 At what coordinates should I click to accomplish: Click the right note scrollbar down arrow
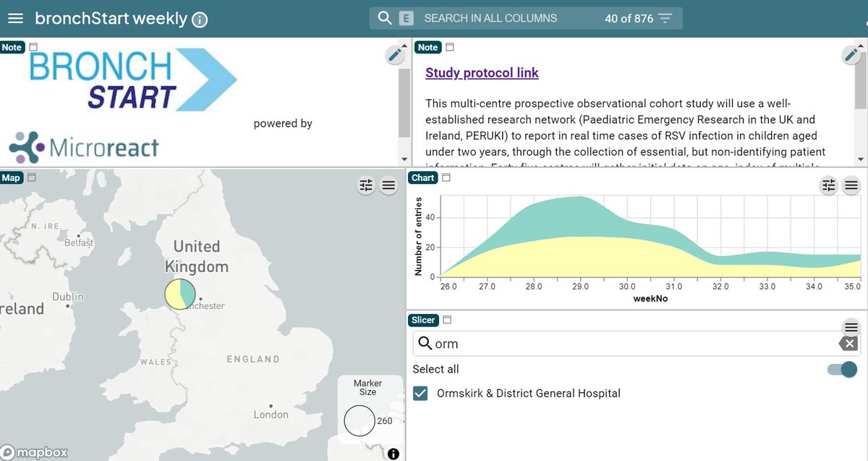click(x=861, y=158)
